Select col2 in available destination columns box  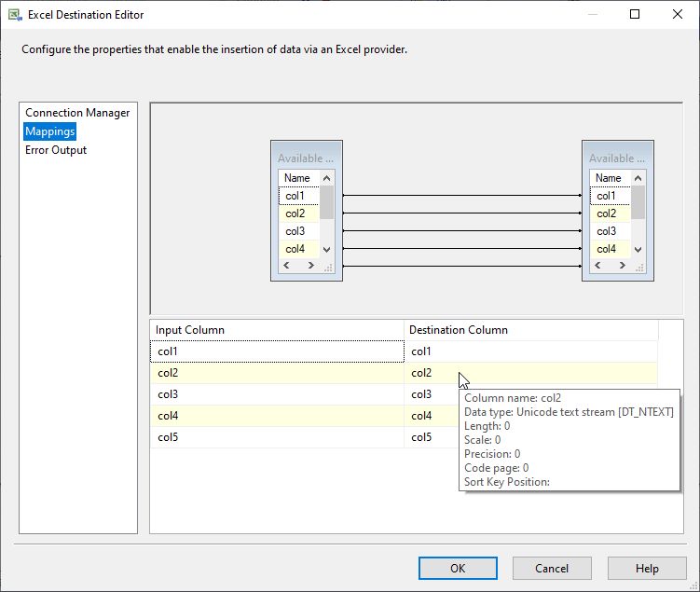pos(610,213)
